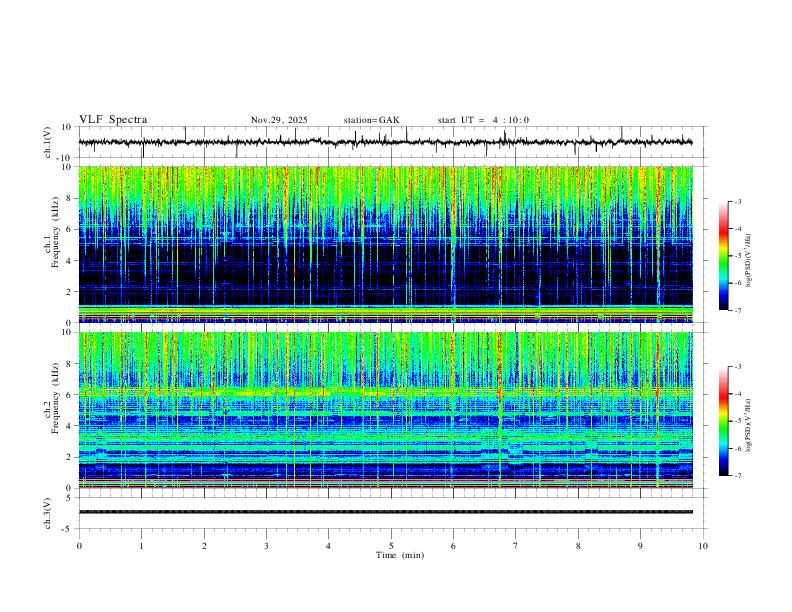This screenshot has height=612, width=792.
Task: Click the '4' kHz tick of ch.2 spectrogram
Action: point(69,426)
